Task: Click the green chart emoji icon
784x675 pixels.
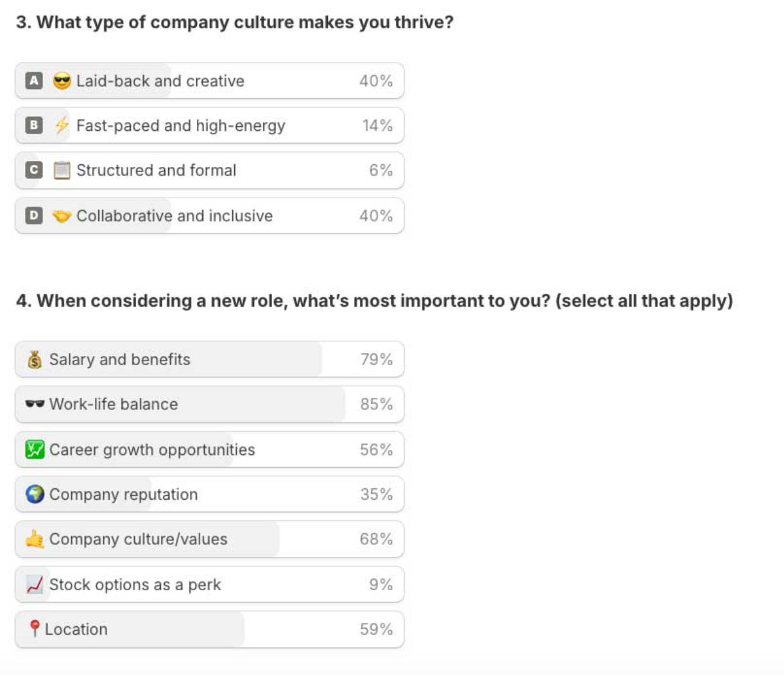Action: click(x=35, y=450)
